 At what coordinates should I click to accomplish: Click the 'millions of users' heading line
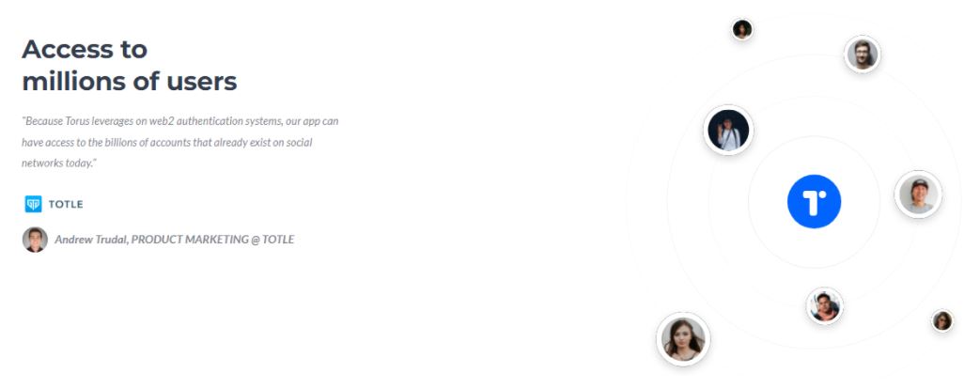[130, 82]
